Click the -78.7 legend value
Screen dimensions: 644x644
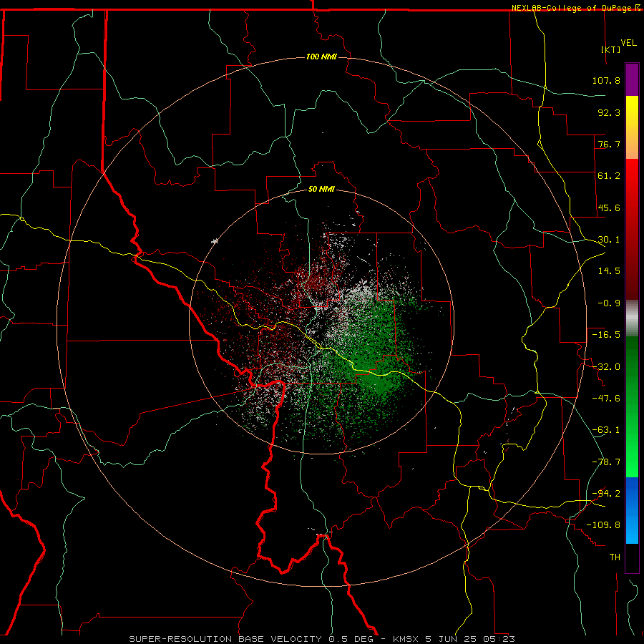tap(606, 462)
